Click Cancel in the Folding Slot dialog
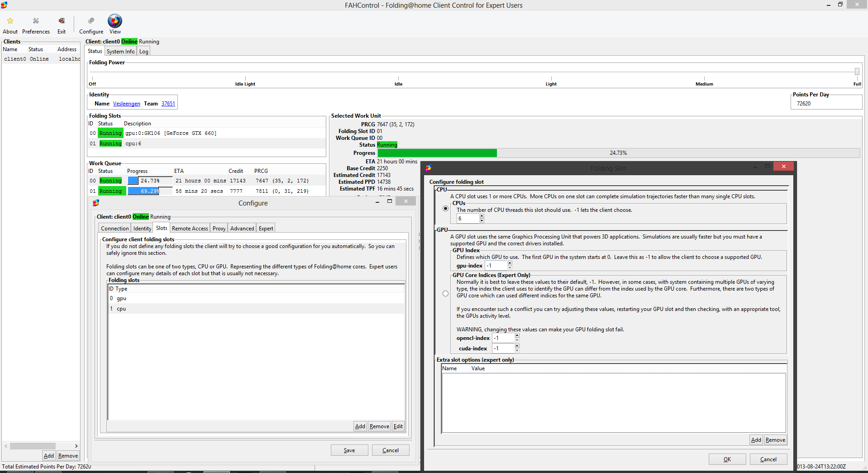868x473 pixels. click(768, 459)
